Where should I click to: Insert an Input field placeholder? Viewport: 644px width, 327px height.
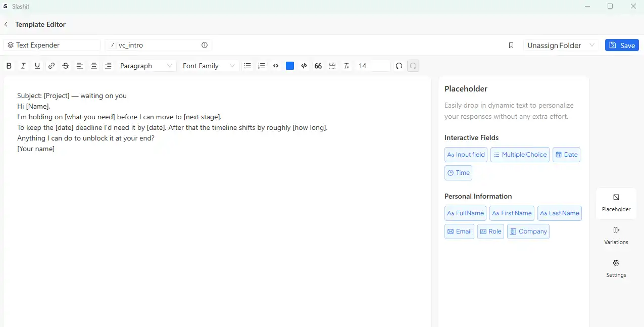466,155
